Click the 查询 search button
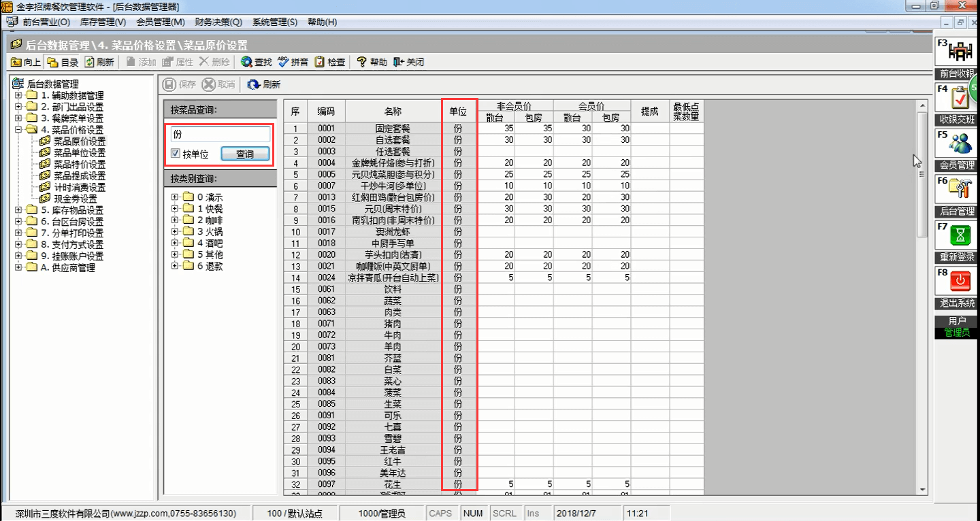Viewport: 980px width, 521px height. tap(245, 154)
